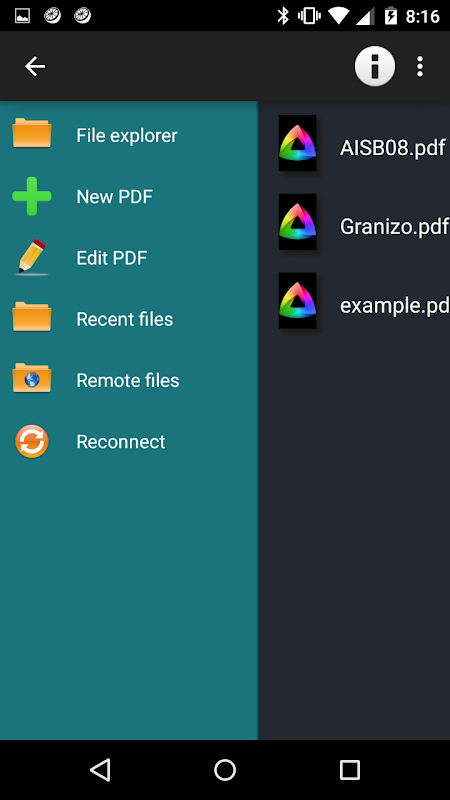Open the three-dot overflow menu
The height and width of the screenshot is (800, 450).
(x=419, y=66)
